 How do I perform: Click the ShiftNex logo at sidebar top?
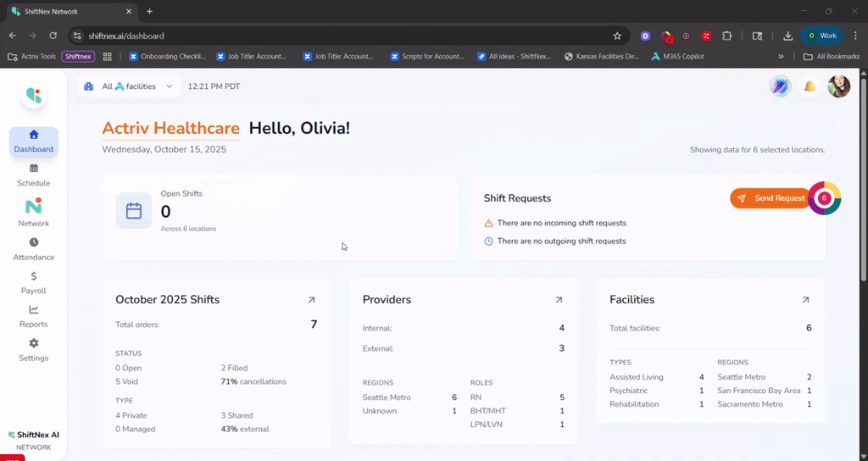(x=34, y=96)
